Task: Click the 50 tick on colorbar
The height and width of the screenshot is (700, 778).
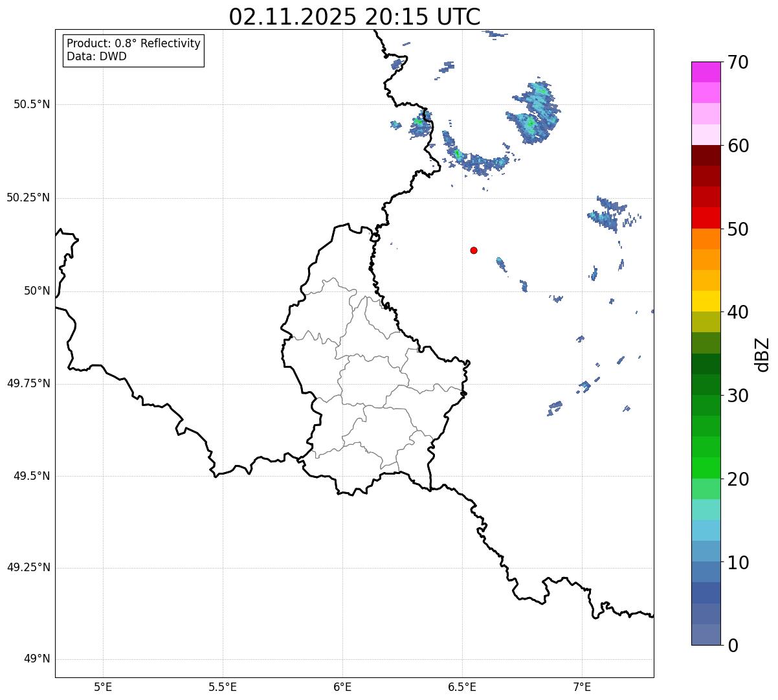Action: 738,229
